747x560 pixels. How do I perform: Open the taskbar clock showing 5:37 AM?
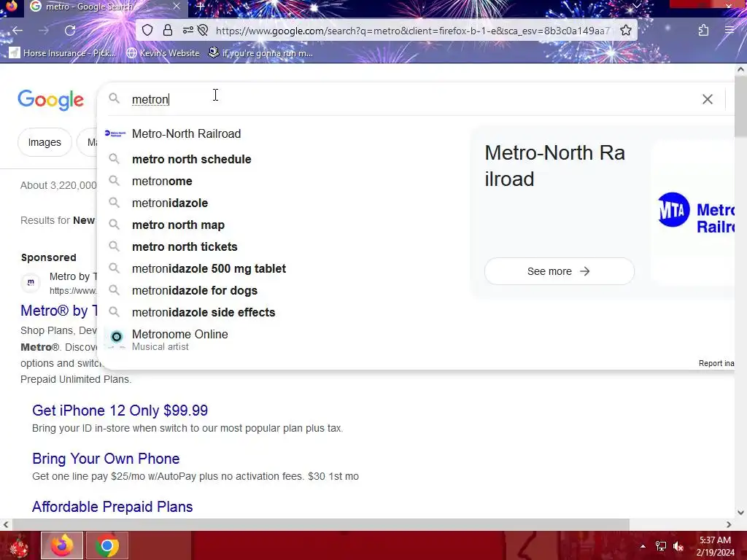[x=715, y=546]
